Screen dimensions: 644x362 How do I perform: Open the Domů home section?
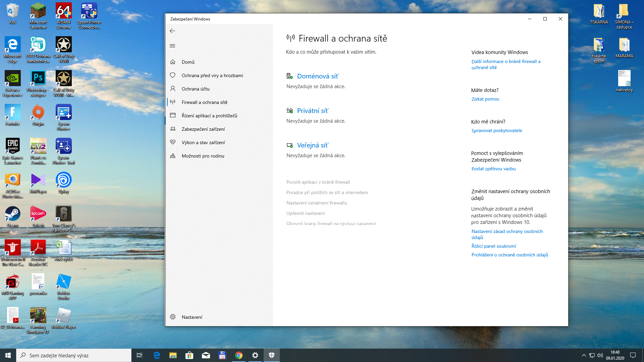coord(188,62)
